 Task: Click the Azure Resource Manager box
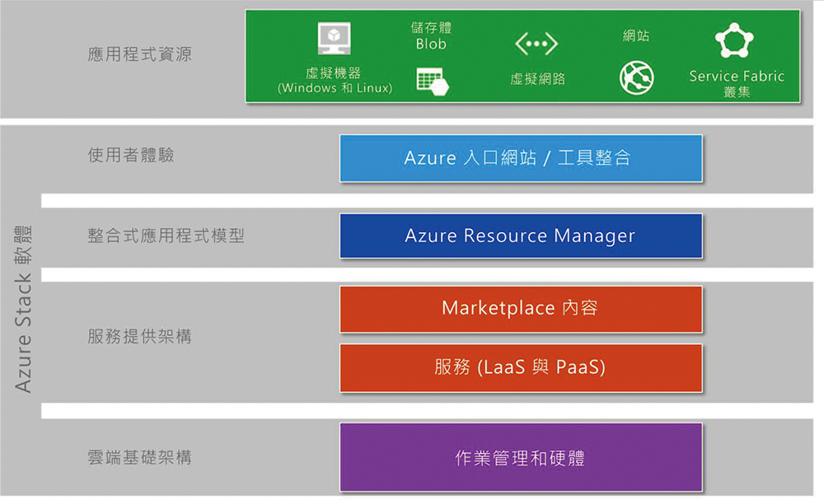point(521,236)
